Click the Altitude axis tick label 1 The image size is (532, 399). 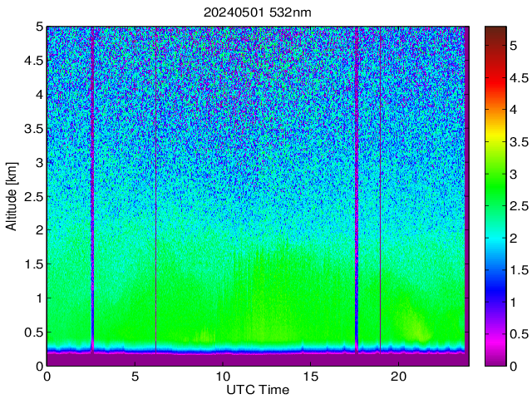pos(40,298)
